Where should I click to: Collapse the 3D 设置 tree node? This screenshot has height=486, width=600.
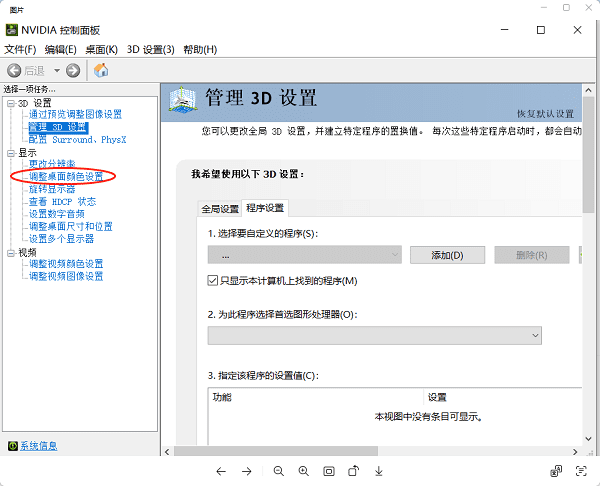tap(11, 103)
